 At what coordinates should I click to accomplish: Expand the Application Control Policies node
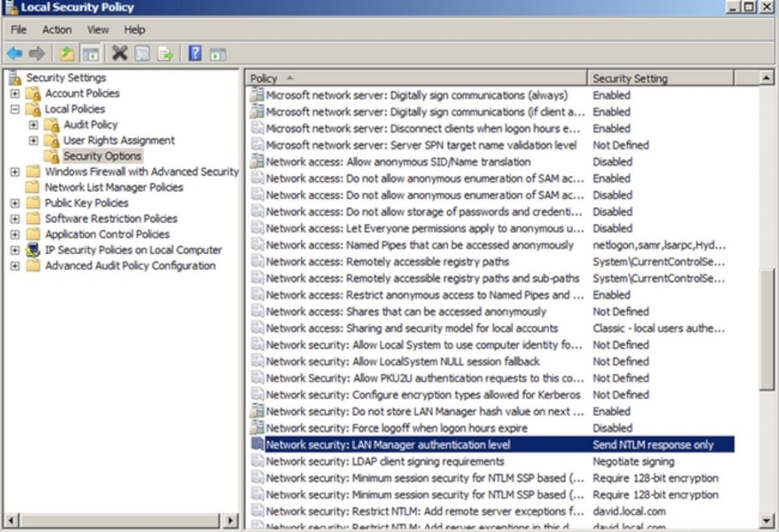pos(15,234)
